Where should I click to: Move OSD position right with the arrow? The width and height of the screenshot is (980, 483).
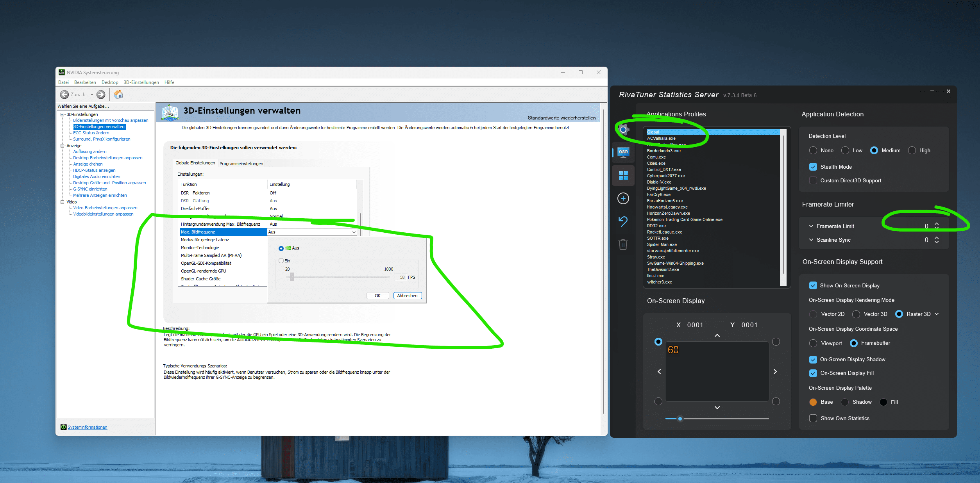point(775,371)
